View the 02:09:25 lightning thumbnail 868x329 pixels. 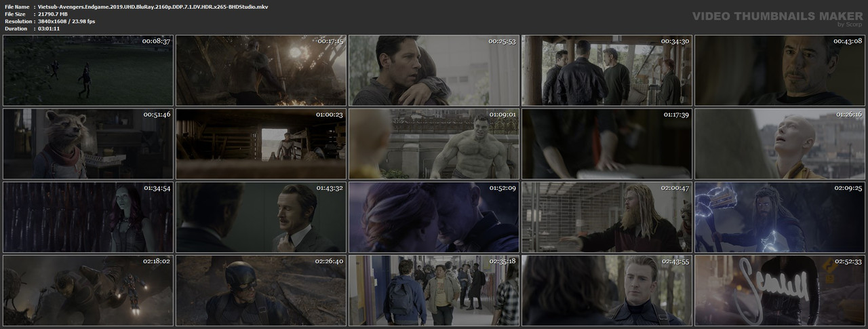780,216
